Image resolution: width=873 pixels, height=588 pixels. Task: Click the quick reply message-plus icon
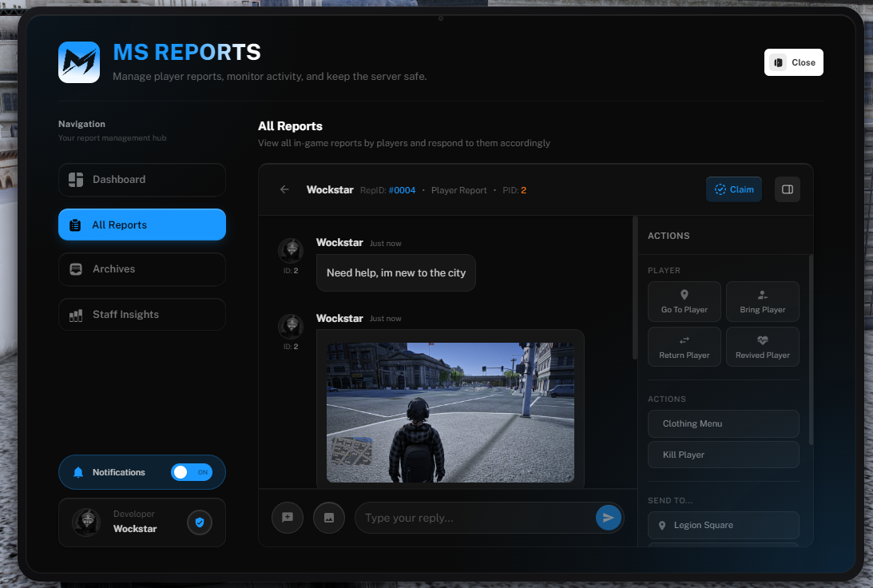click(288, 518)
